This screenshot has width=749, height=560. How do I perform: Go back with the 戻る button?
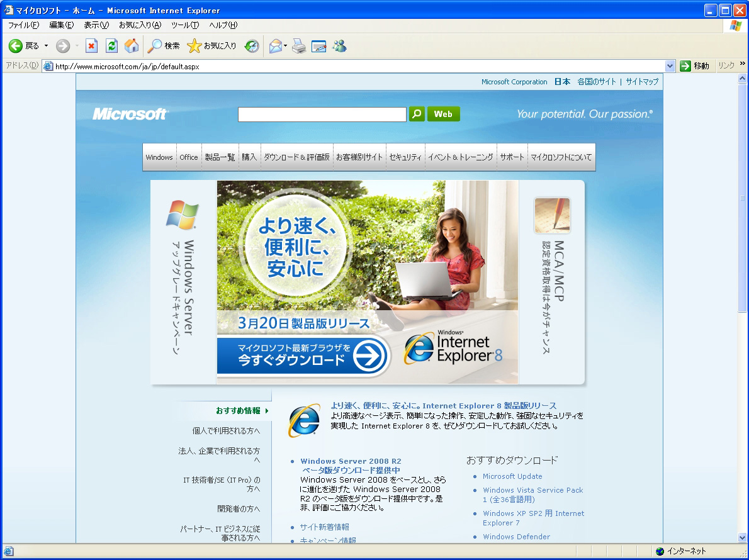pyautogui.click(x=24, y=46)
